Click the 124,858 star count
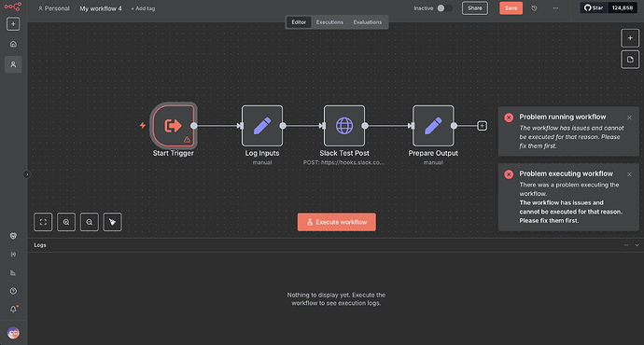644x345 pixels. click(623, 7)
